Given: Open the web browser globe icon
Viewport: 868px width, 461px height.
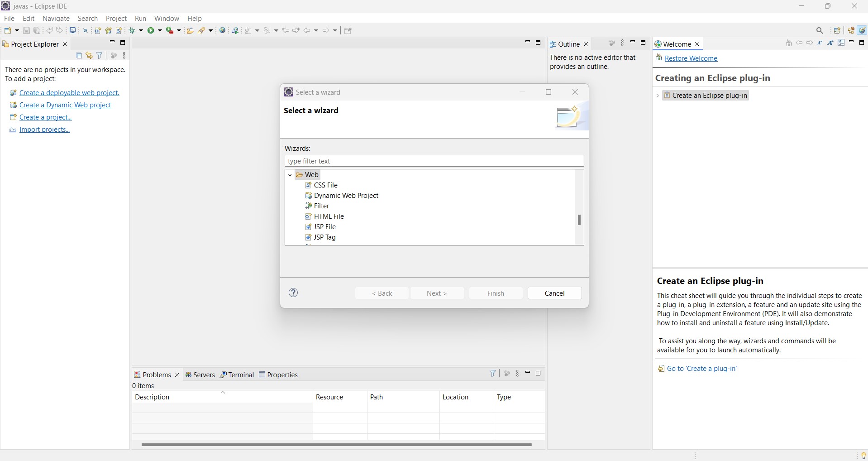Looking at the screenshot, I should point(223,30).
